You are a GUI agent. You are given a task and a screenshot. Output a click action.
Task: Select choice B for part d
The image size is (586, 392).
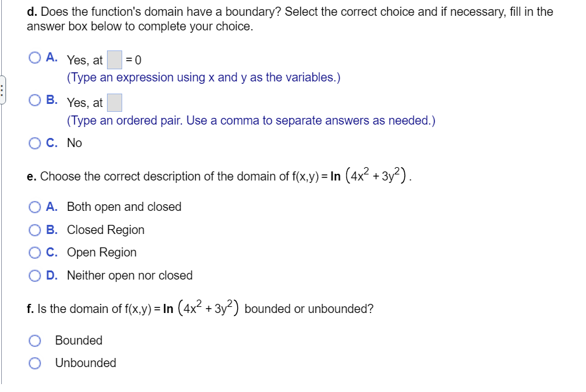coord(35,100)
